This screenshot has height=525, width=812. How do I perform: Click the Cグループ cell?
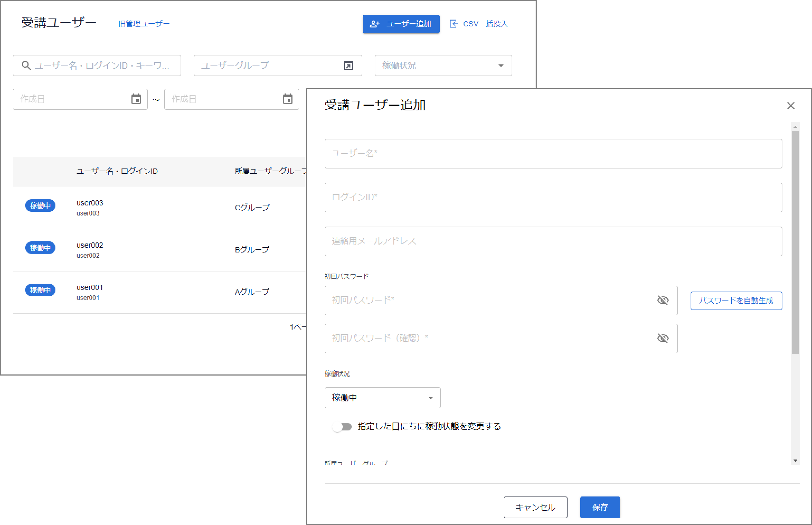click(252, 207)
